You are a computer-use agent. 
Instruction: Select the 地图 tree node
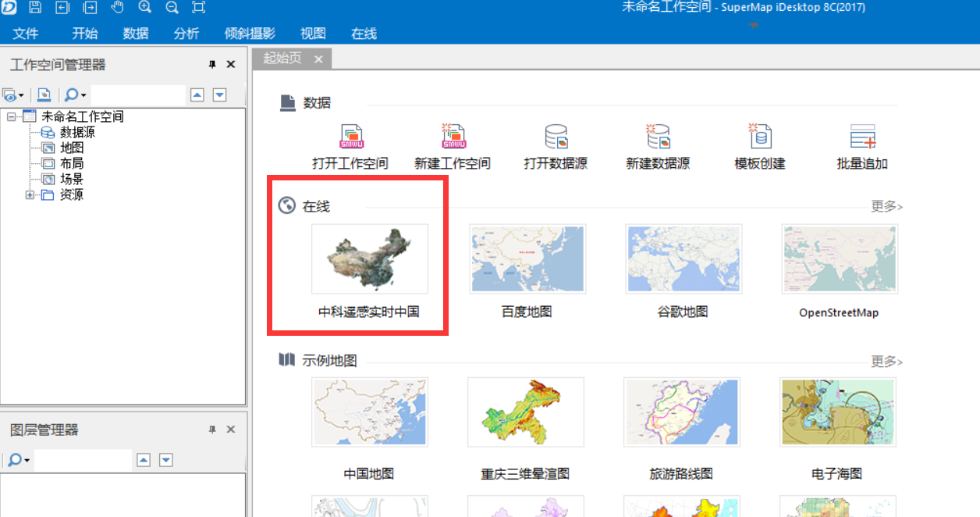[x=72, y=148]
